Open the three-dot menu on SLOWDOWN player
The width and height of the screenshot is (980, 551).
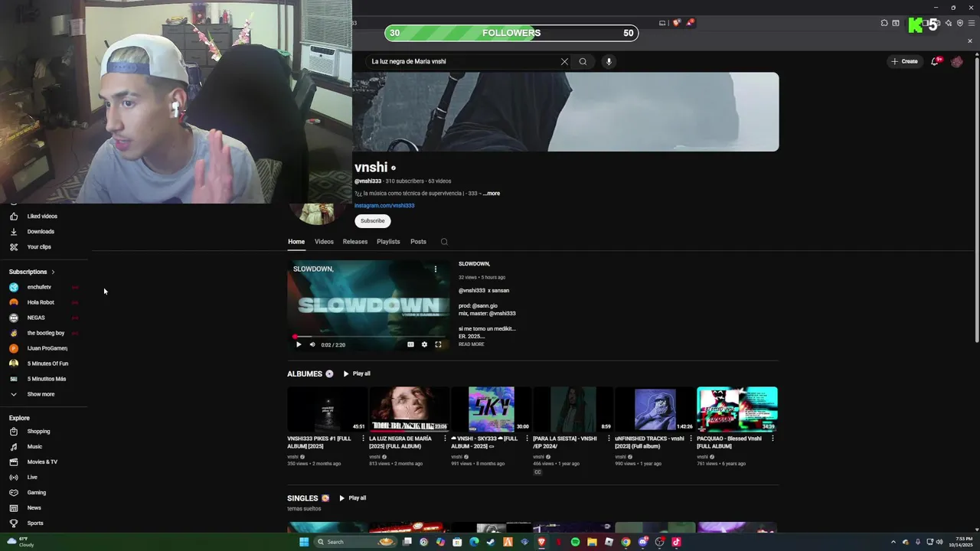coord(436,269)
